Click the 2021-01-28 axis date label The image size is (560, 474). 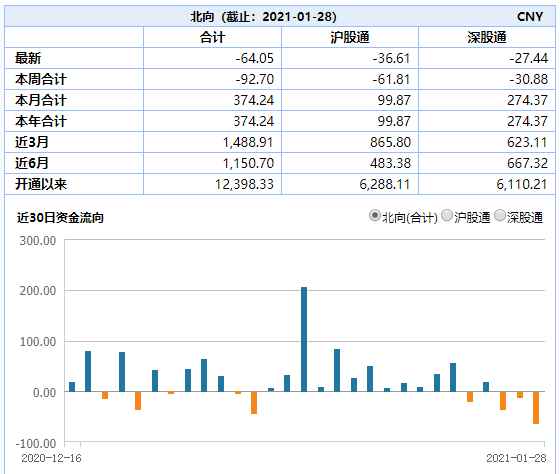pyautogui.click(x=516, y=458)
